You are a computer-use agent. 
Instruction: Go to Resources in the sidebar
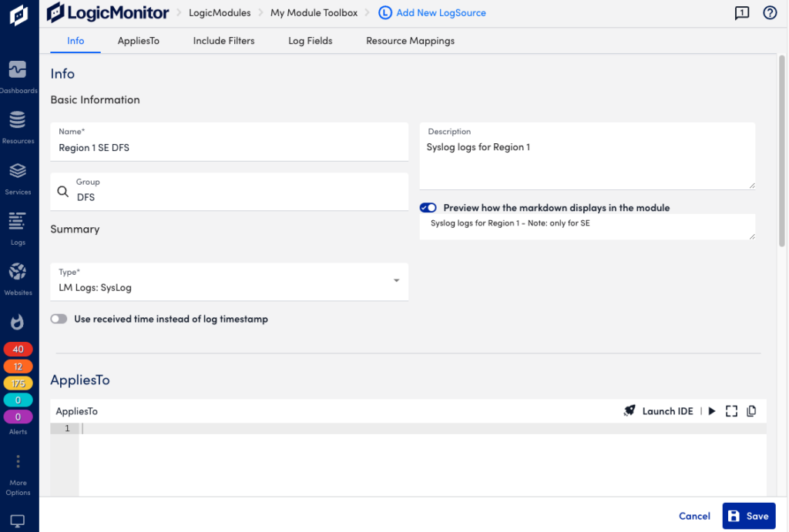coord(18,125)
